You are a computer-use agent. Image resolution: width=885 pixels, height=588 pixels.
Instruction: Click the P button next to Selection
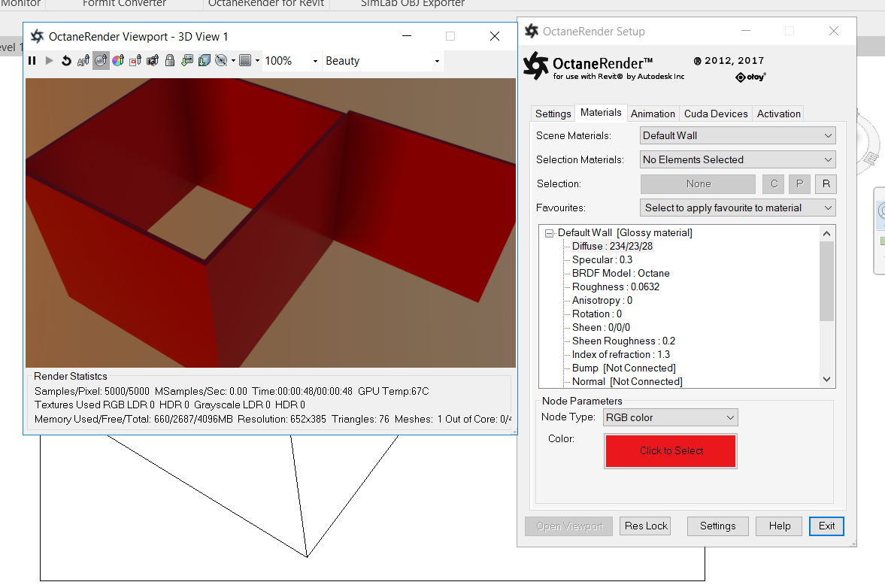799,184
